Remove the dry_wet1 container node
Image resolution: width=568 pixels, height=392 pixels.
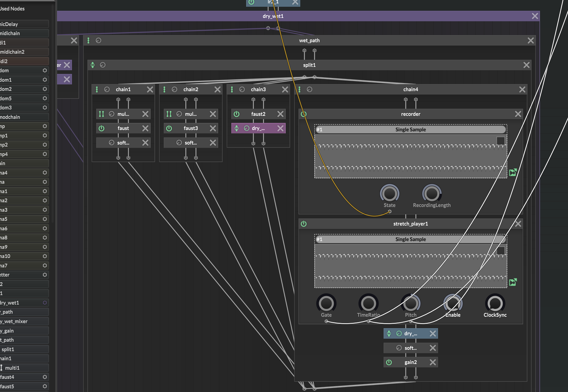(x=535, y=16)
